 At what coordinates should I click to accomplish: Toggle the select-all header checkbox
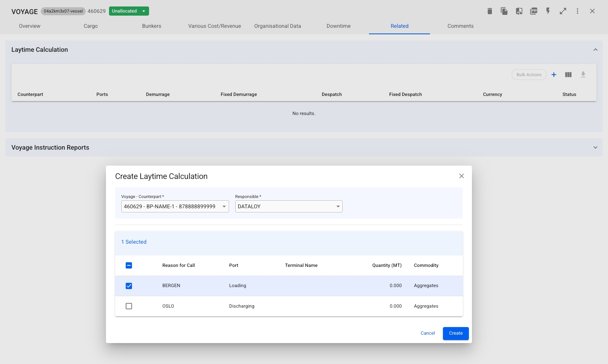129,265
